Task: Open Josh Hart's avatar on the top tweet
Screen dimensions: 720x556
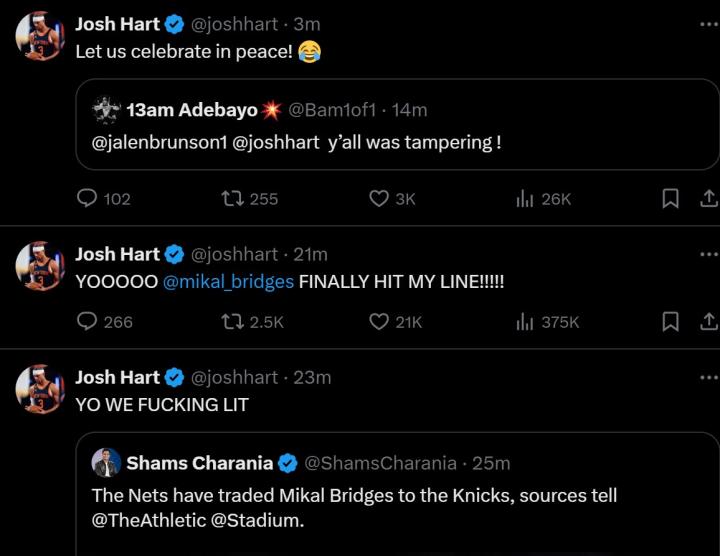Action: [x=40, y=37]
